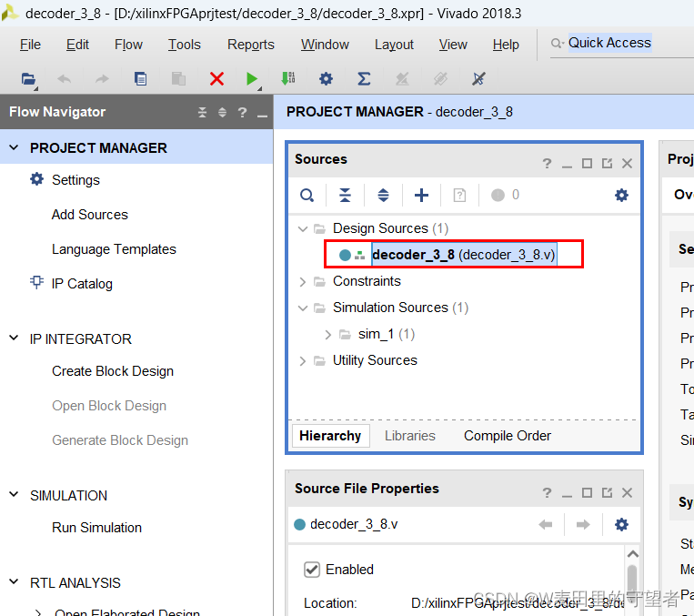Open Source File Properties gear settings
The image size is (694, 616).
(x=621, y=525)
